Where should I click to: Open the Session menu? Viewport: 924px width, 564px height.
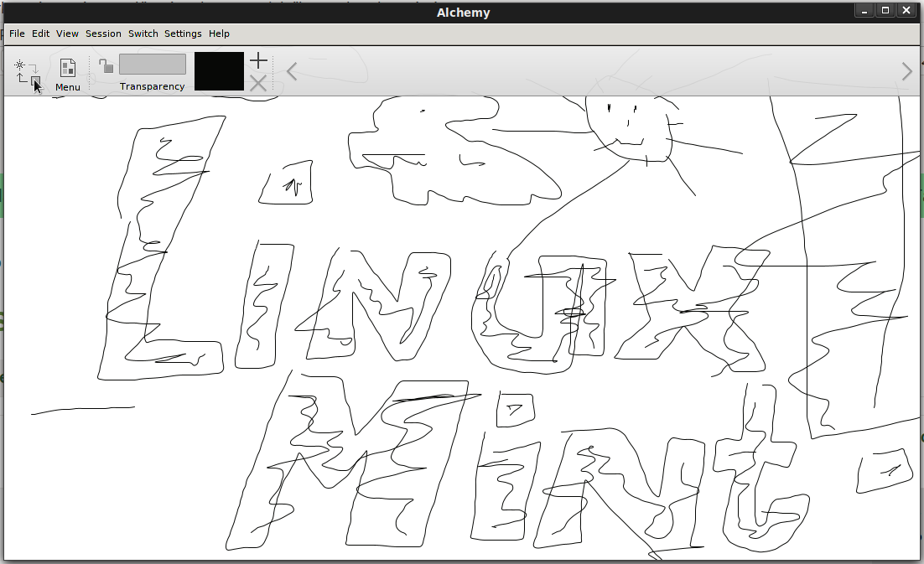tap(103, 34)
